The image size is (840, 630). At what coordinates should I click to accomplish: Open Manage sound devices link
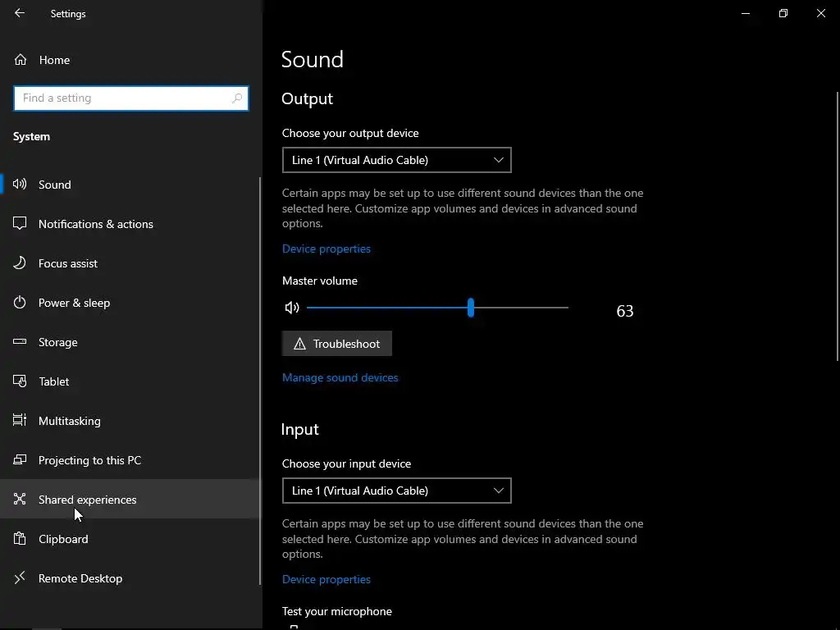340,377
